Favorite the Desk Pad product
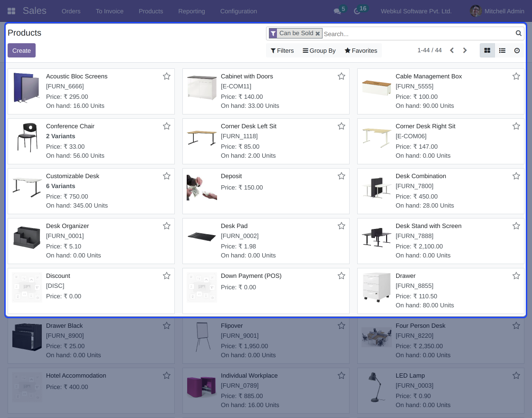Screen dimensions: 532x418 click(342, 226)
